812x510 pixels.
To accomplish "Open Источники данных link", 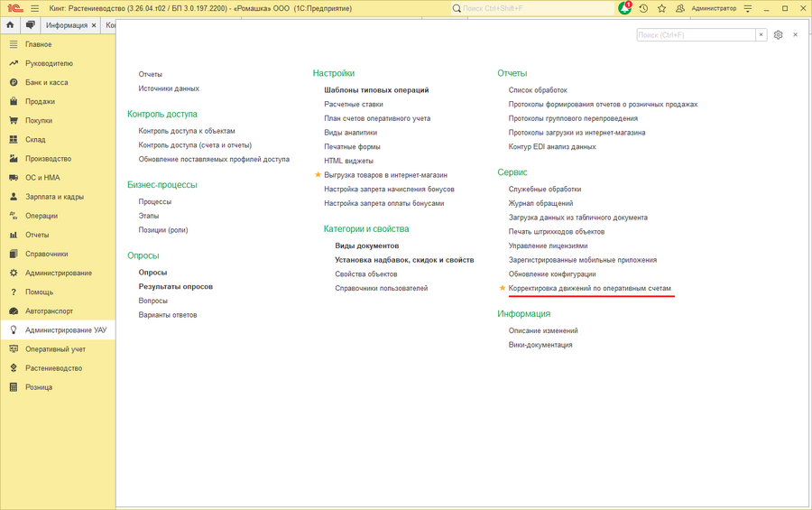I will [169, 88].
